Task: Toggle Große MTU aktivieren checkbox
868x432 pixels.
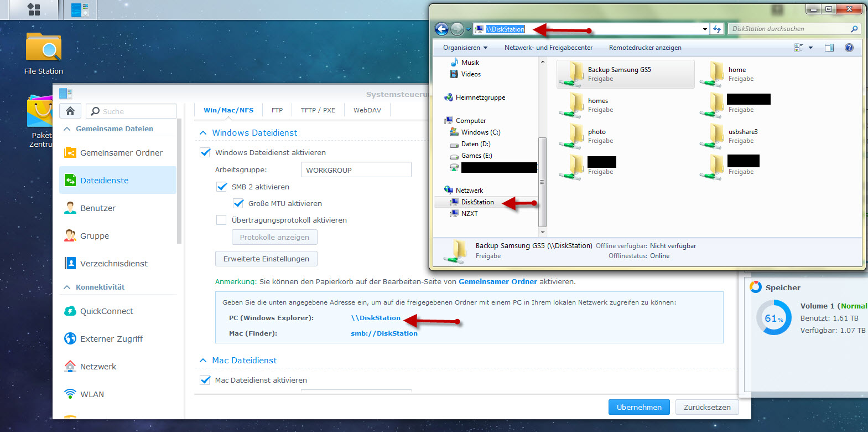Action: [x=238, y=203]
